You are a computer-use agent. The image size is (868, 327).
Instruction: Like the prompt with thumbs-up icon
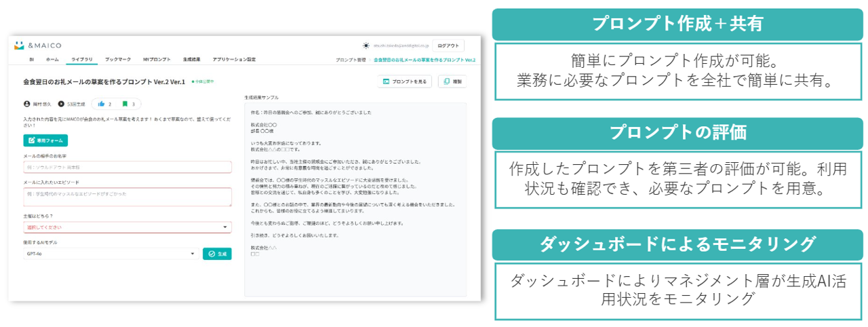coord(101,104)
